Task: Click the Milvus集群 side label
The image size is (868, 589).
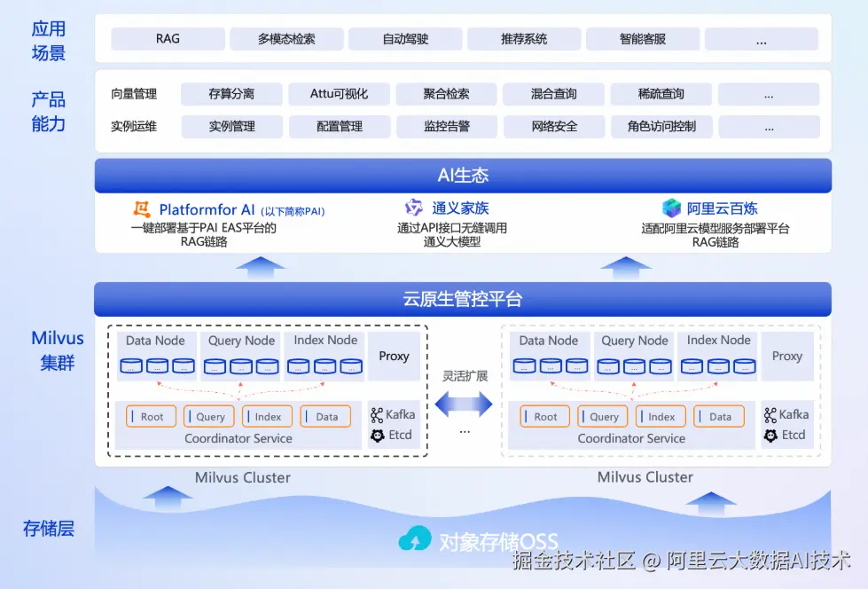Action: pyautogui.click(x=57, y=350)
